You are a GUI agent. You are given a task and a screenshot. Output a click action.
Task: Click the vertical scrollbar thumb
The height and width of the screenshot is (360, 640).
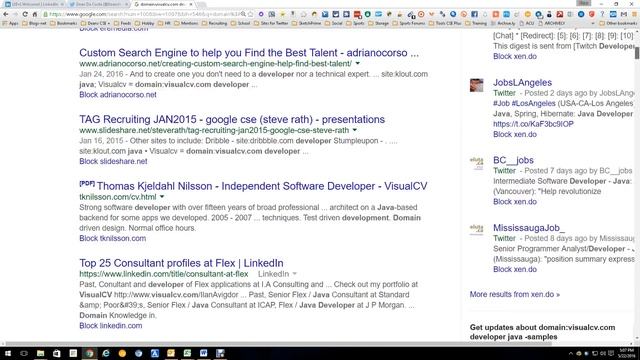(x=637, y=53)
